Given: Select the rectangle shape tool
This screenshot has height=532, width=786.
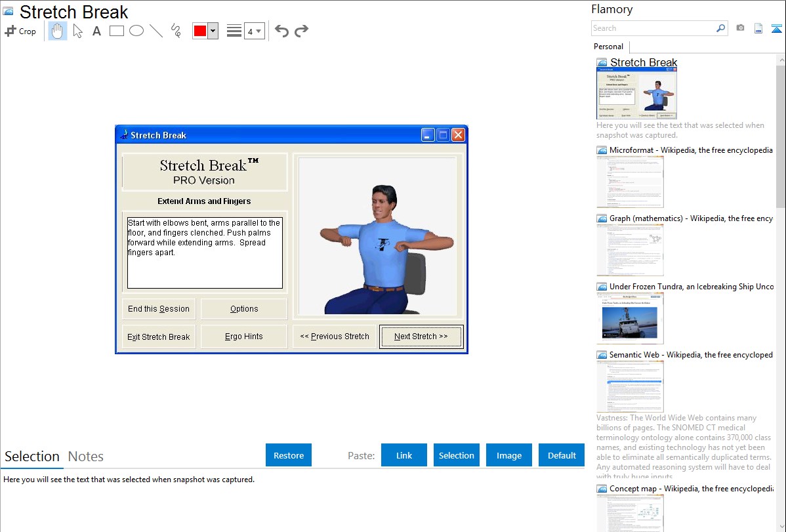Looking at the screenshot, I should 116,31.
